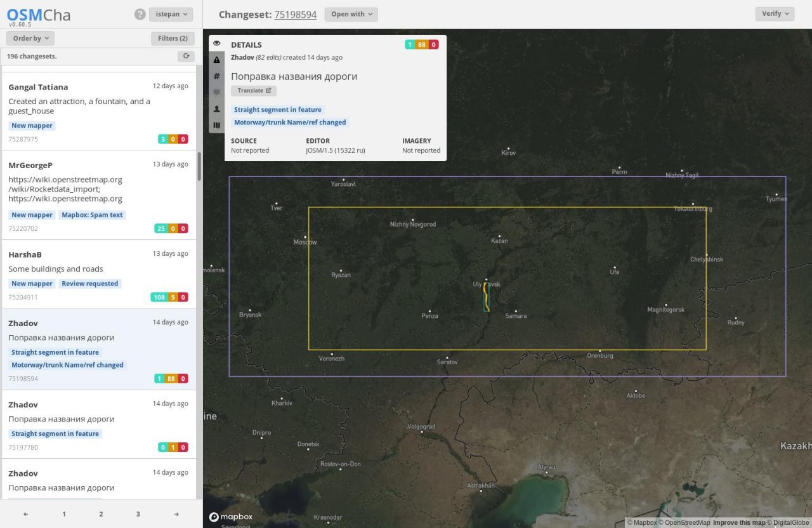Click the Improve this map link
812x528 pixels.
pyautogui.click(x=738, y=523)
